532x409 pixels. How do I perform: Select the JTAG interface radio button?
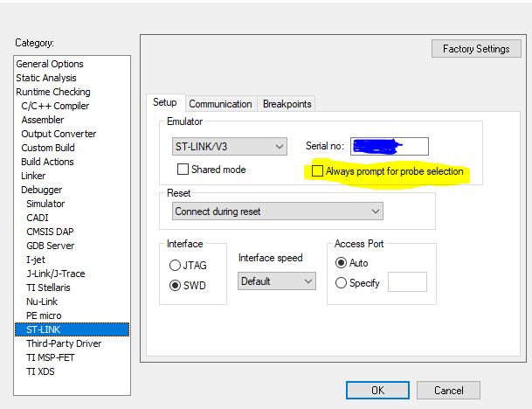(176, 265)
